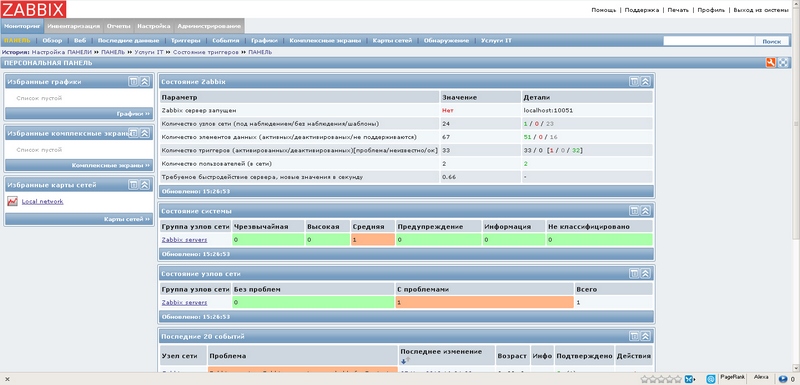The height and width of the screenshot is (385, 800).
Task: Select Услуги IT submenu item
Action: (496, 40)
